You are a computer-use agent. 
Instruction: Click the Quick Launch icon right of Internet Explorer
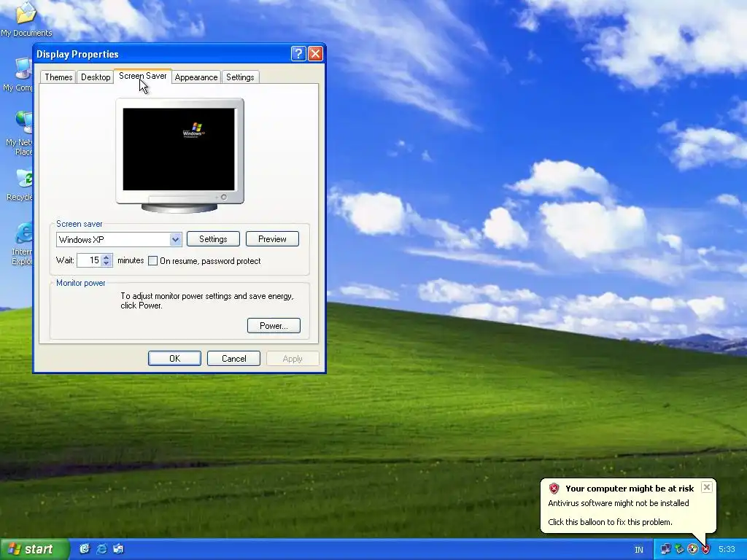coord(118,549)
